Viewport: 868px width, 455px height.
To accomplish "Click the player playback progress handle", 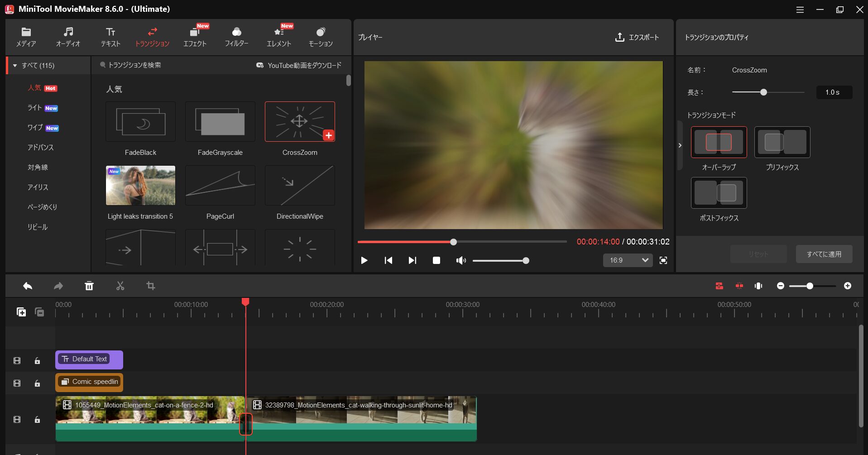I will click(x=453, y=242).
